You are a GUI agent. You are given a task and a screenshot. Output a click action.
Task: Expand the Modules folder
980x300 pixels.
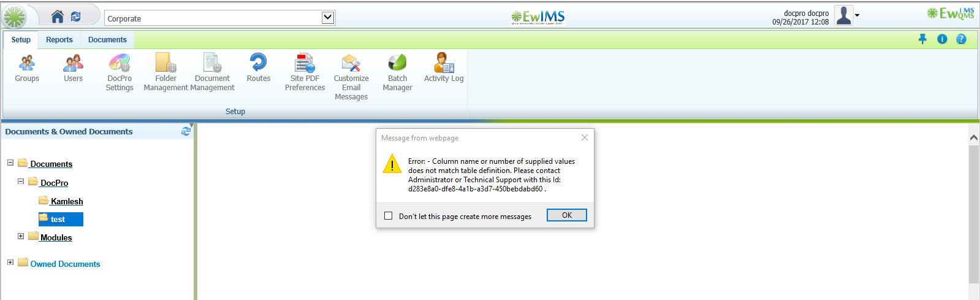(21, 236)
